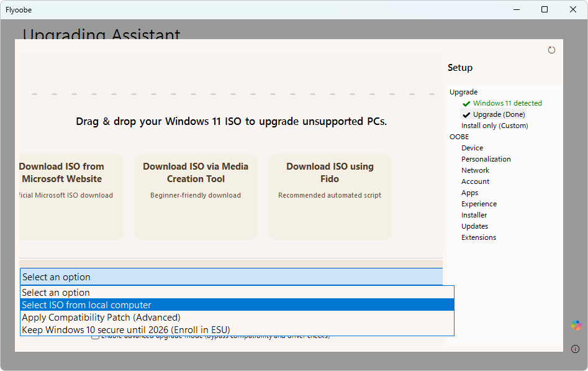Screen dimensions: 588x371
Task: Open the 'Select an option' combo box
Action: (x=232, y=277)
